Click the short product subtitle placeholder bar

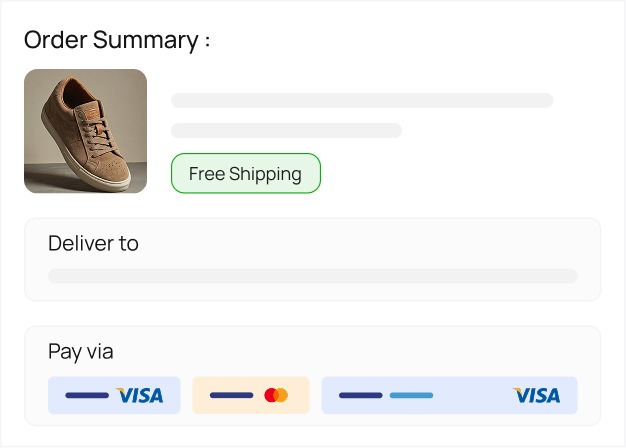coord(286,130)
